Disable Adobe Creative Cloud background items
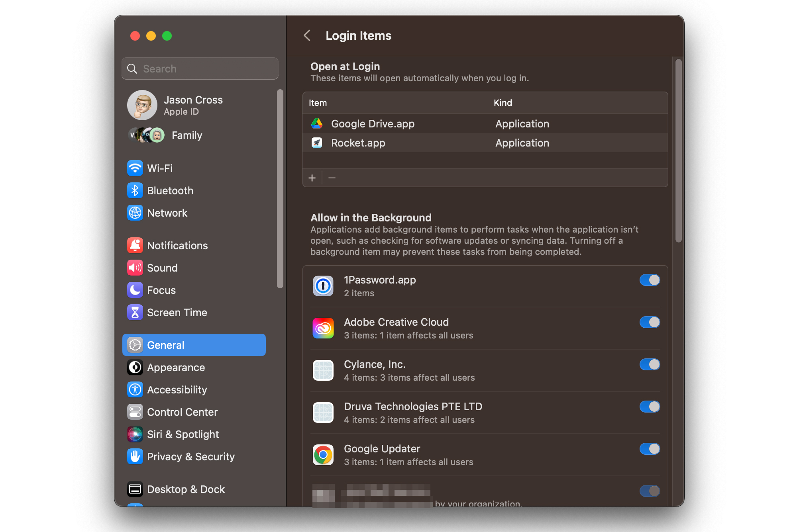Screen dimensions: 799x532 click(649, 323)
